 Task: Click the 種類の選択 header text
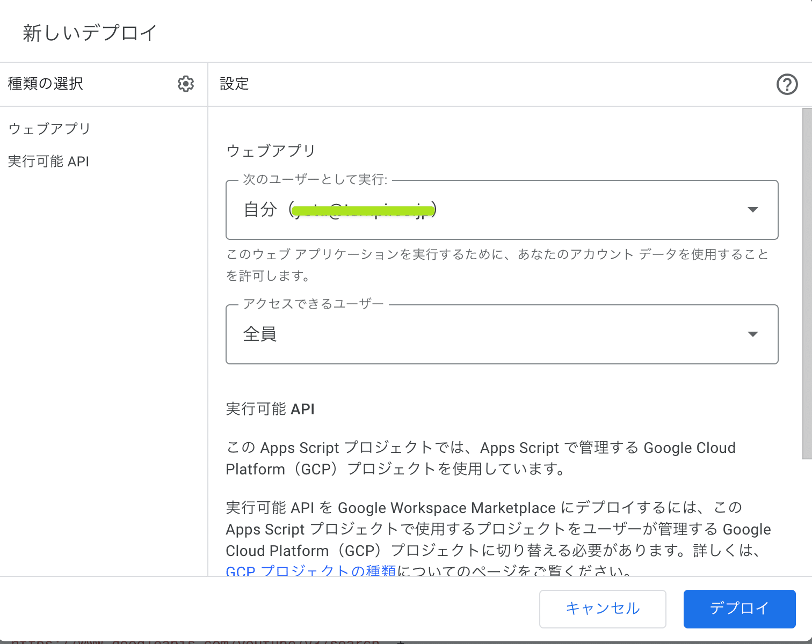point(46,84)
